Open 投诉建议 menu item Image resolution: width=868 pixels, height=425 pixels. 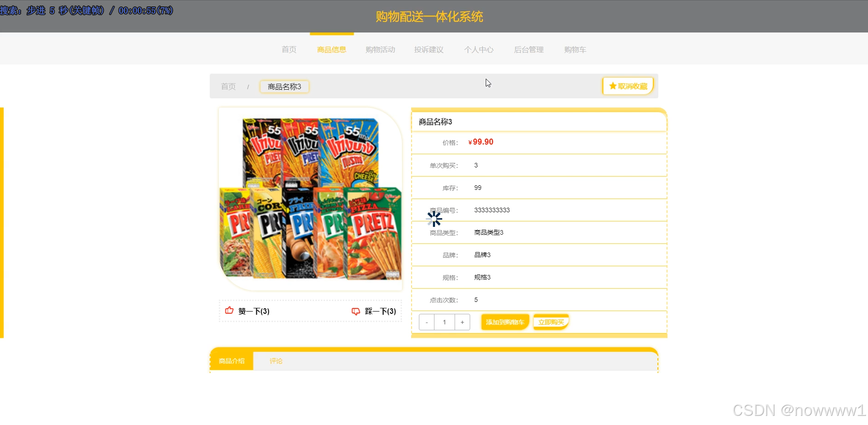(429, 49)
